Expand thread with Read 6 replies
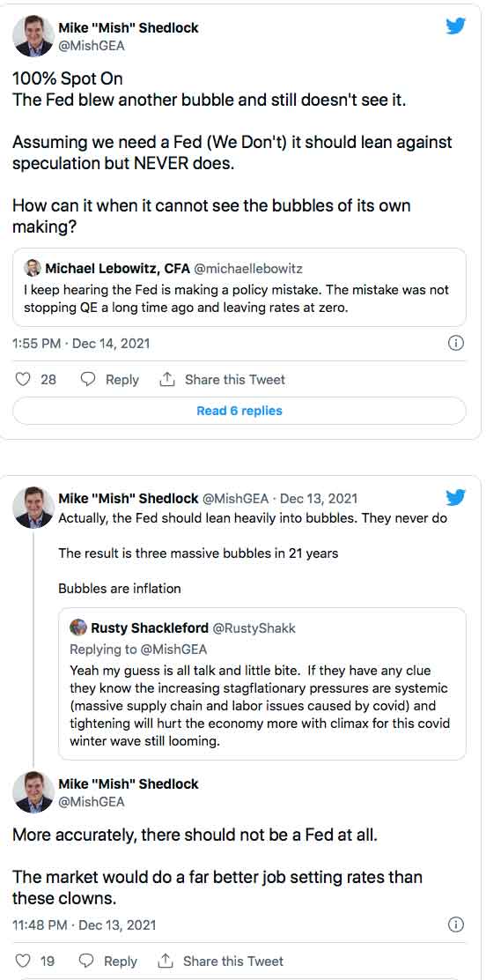 (x=239, y=411)
